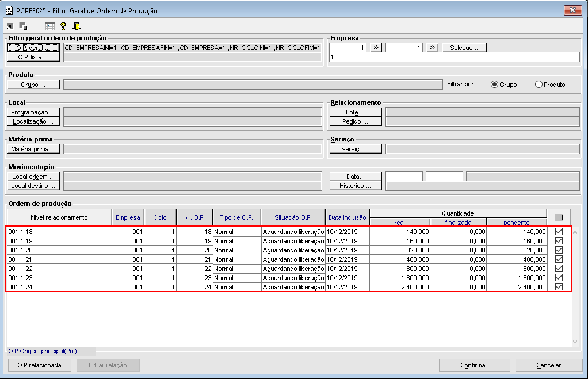Click the Localização... button
The image size is (588, 379).
tap(33, 121)
